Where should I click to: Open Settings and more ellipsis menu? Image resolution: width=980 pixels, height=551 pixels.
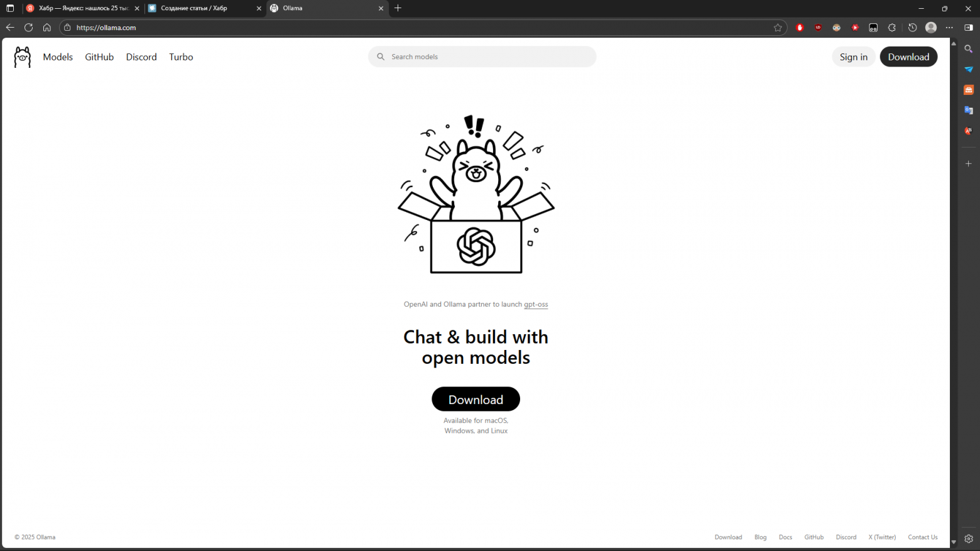tap(949, 28)
